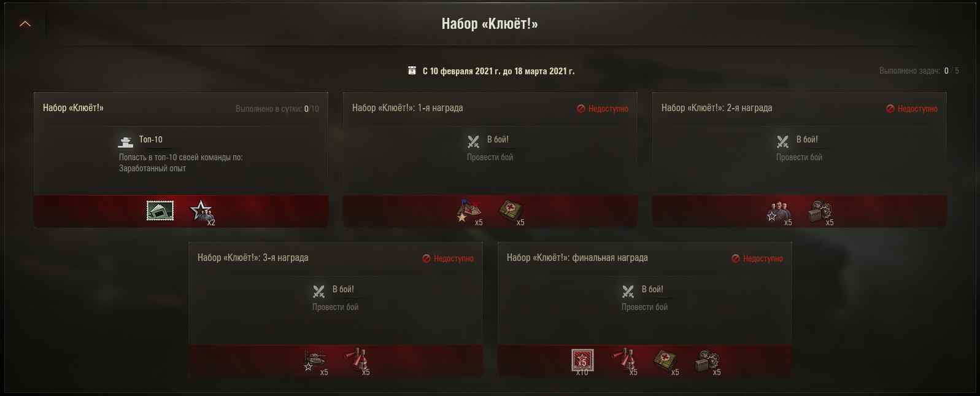Click Недоступно status on финальная награда card

pos(757,258)
